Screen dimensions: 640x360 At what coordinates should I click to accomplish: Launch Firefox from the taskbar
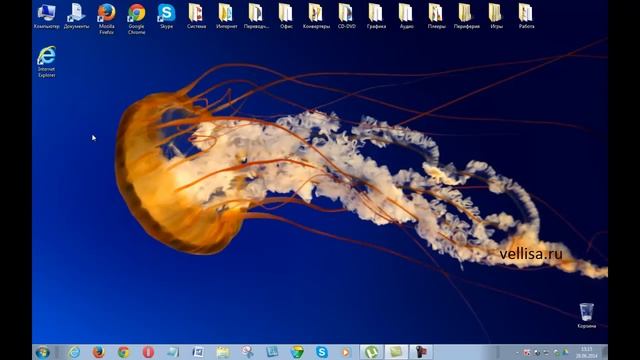98,352
